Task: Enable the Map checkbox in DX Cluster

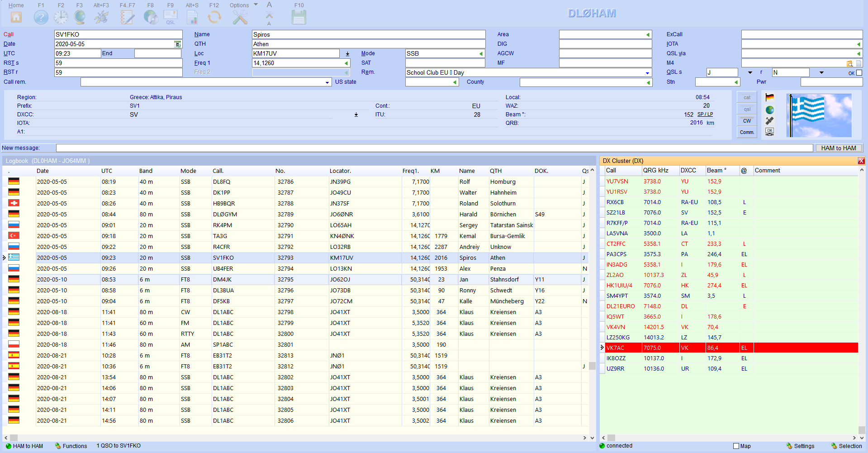Action: [736, 446]
